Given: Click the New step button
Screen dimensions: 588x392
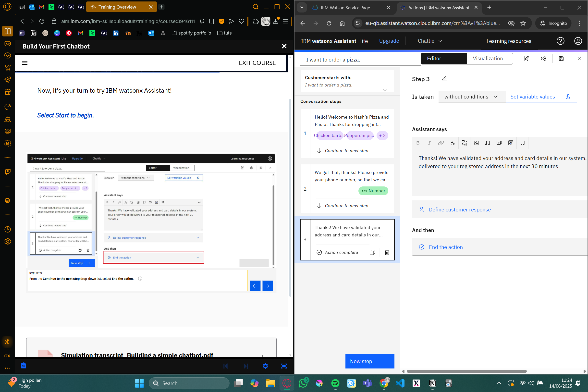Looking at the screenshot, I should [x=369, y=361].
